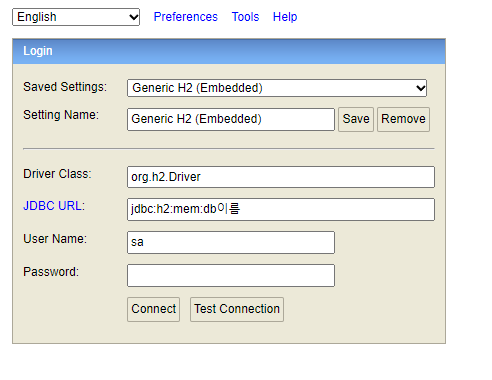The width and height of the screenshot is (492, 380).
Task: Click the empty Password field
Action: pos(231,275)
